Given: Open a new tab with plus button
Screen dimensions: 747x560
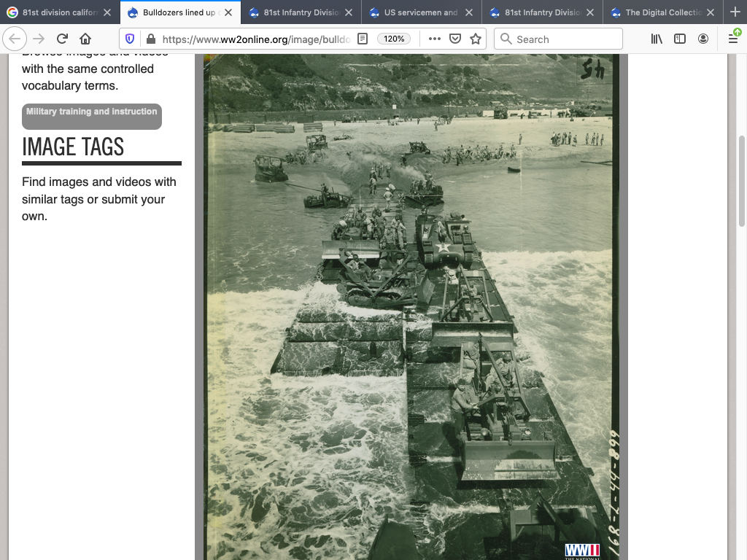Looking at the screenshot, I should pos(735,12).
